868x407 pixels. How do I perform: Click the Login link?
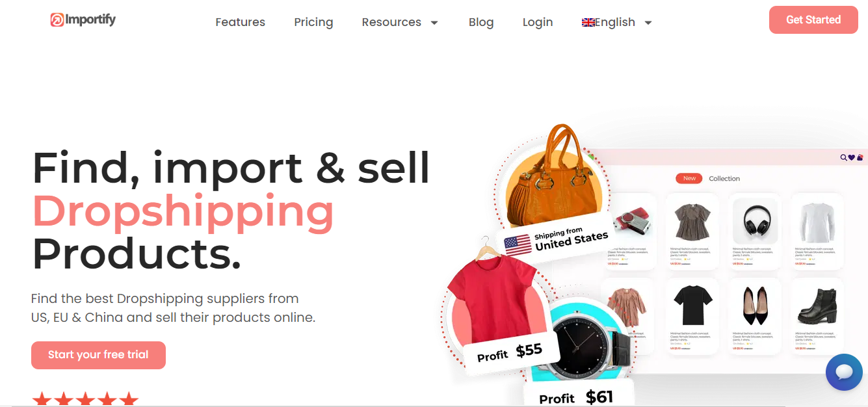538,22
